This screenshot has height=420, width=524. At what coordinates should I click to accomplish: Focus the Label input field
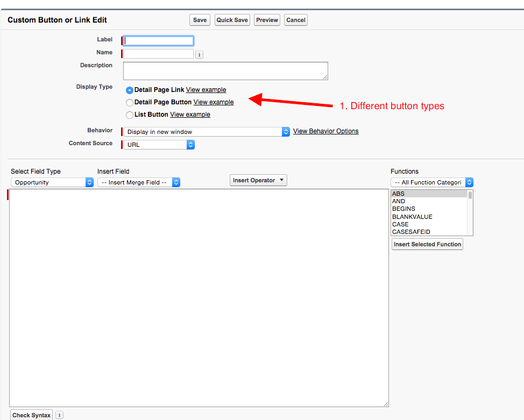point(158,41)
